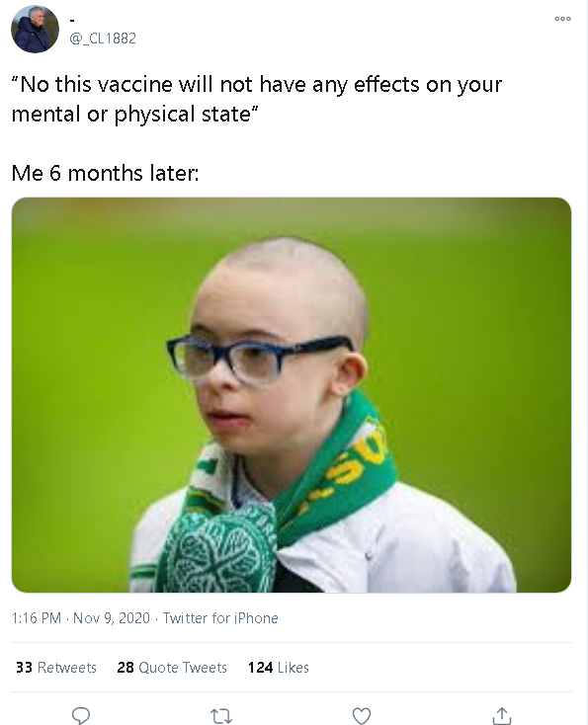This screenshot has width=588, height=725.
Task: Click the reply speech bubble icon
Action: 81,715
